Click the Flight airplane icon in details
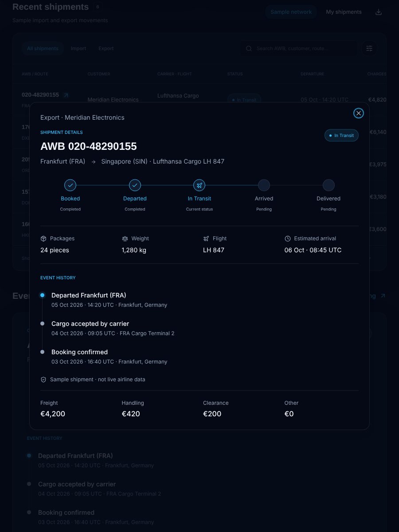The width and height of the screenshot is (399, 532). click(206, 239)
